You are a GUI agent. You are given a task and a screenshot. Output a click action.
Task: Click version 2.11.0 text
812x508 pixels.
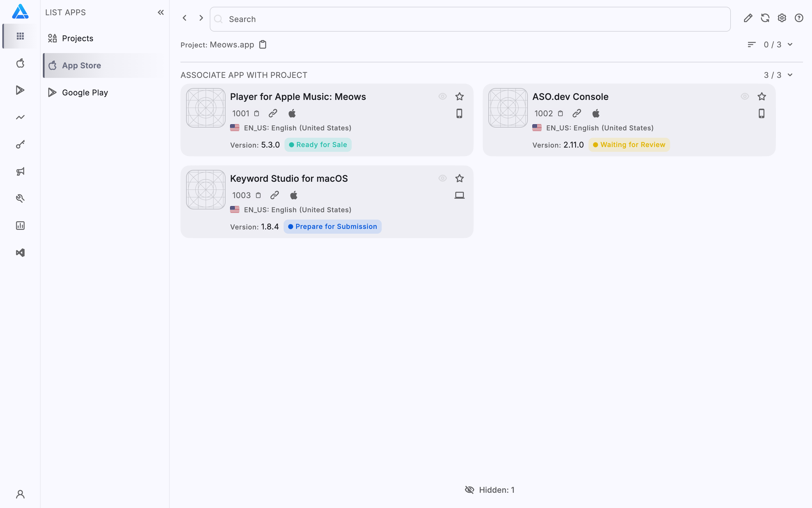[x=573, y=145]
